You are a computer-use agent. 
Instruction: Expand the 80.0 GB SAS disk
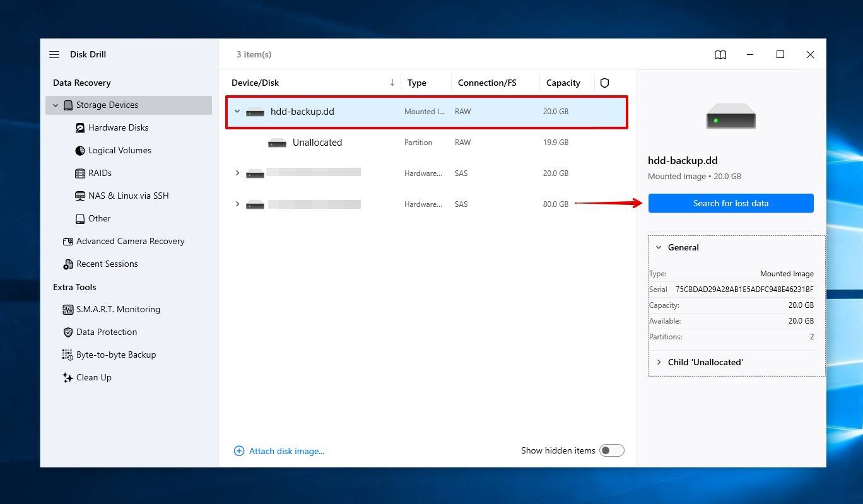[x=237, y=204]
